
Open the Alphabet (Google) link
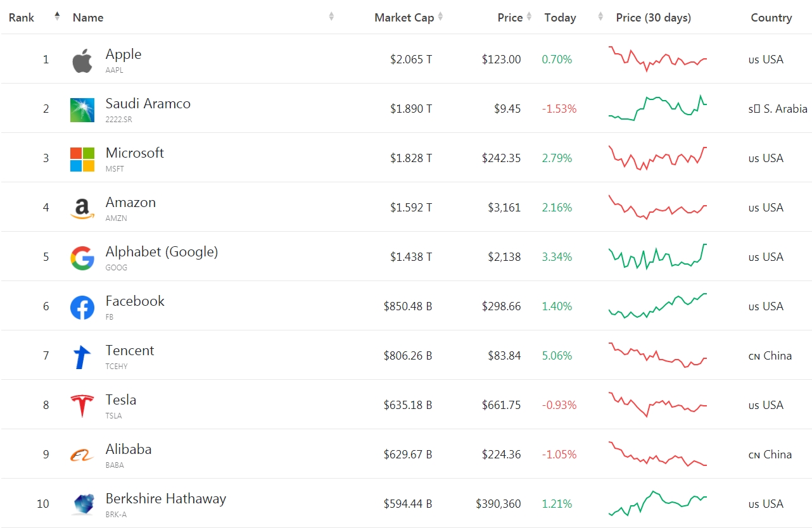(x=162, y=252)
